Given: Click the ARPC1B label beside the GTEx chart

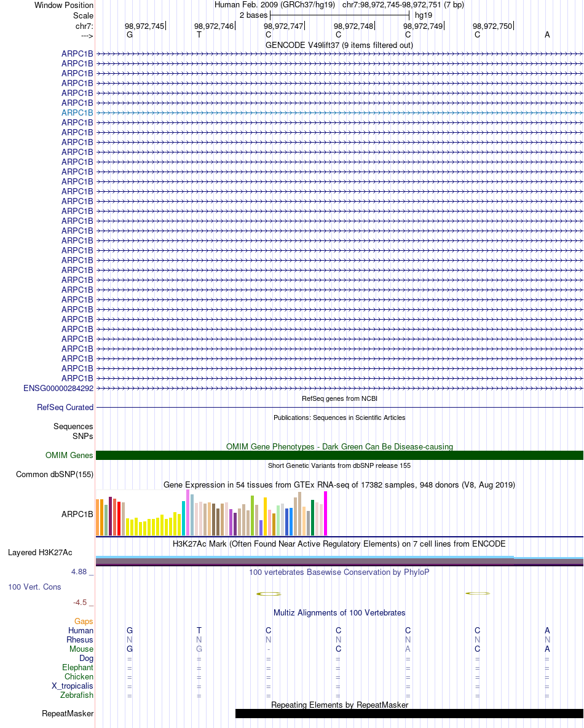Looking at the screenshot, I should click(77, 514).
